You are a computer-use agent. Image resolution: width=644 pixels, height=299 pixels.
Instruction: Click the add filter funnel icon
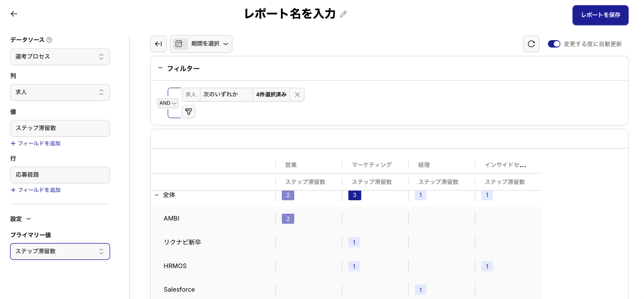click(188, 112)
